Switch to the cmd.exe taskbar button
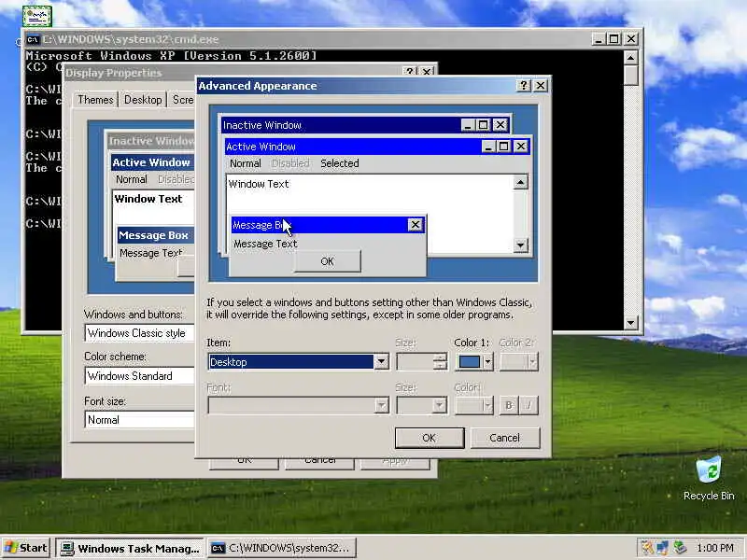747x560 pixels. click(282, 548)
